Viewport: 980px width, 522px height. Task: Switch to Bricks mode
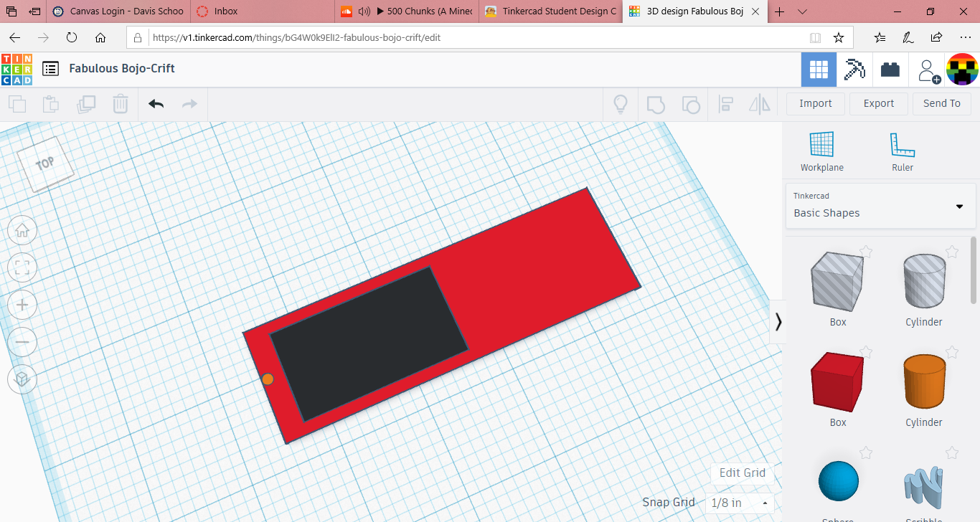[890, 70]
